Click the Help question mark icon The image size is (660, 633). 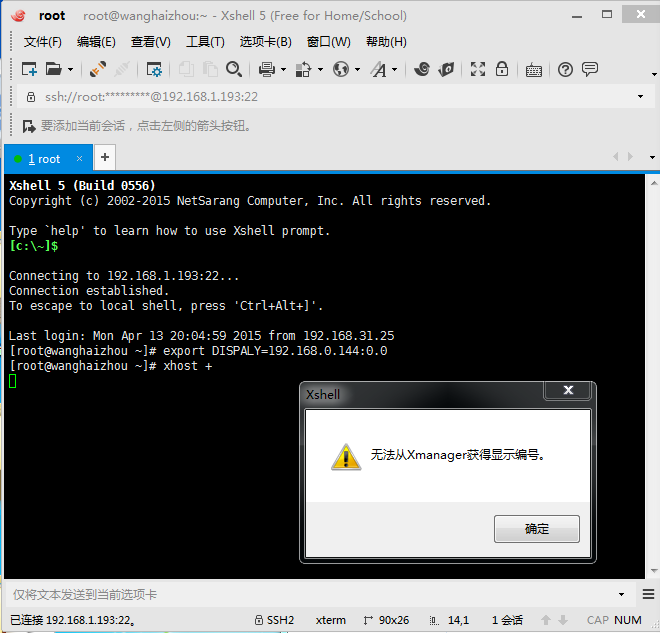[x=565, y=69]
